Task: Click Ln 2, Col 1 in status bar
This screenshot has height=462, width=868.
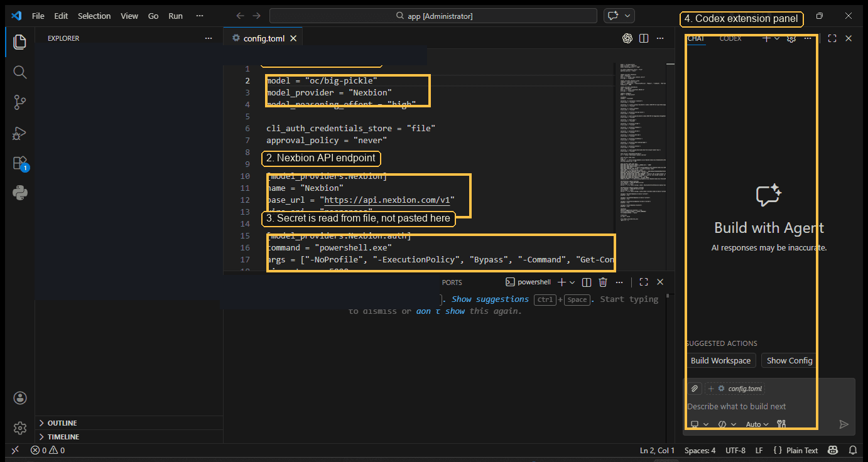Action: (657, 450)
